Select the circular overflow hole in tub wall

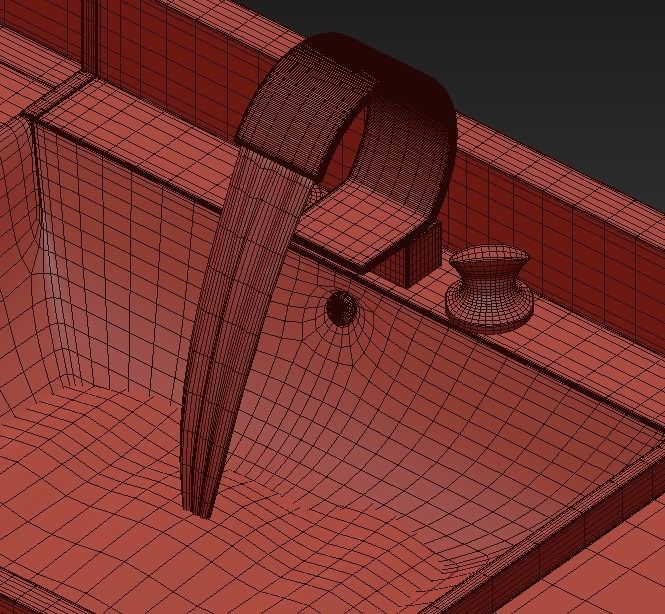coord(341,308)
